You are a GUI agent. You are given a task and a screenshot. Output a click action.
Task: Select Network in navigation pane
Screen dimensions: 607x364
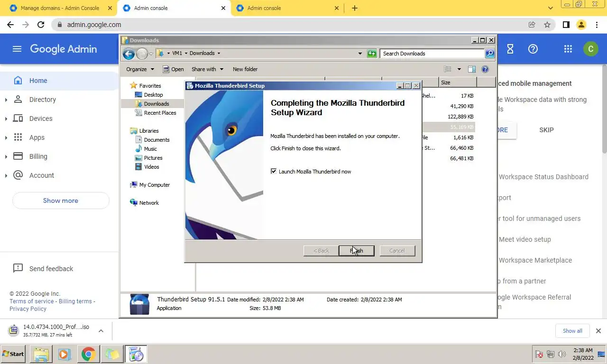pyautogui.click(x=149, y=203)
